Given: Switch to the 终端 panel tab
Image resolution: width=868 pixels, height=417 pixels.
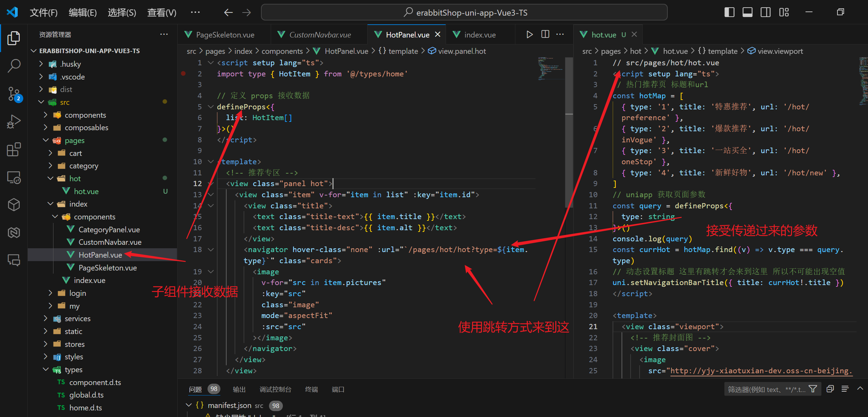Looking at the screenshot, I should click(311, 389).
